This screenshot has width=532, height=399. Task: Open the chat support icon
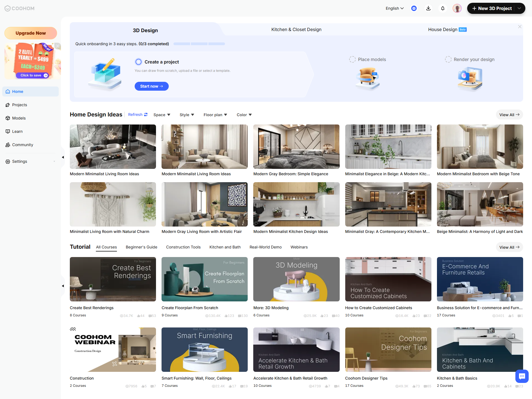pos(522,376)
